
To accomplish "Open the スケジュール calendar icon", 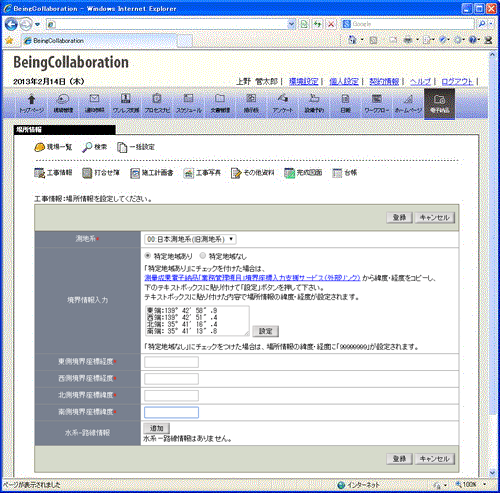I will pos(189,104).
